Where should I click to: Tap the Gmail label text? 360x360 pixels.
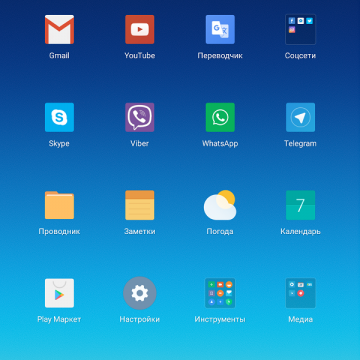click(x=59, y=56)
